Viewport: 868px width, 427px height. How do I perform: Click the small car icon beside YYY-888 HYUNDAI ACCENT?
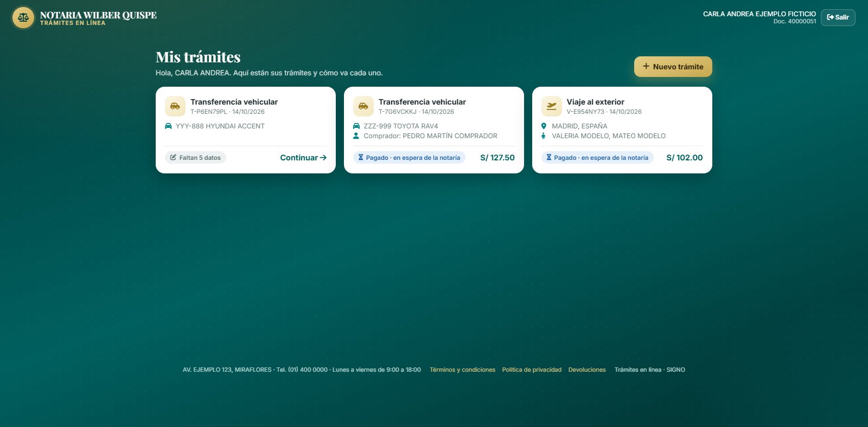click(x=168, y=126)
